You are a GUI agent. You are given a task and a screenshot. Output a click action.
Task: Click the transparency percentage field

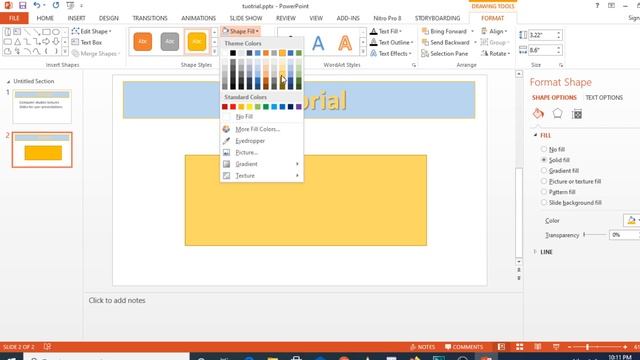(x=624, y=235)
